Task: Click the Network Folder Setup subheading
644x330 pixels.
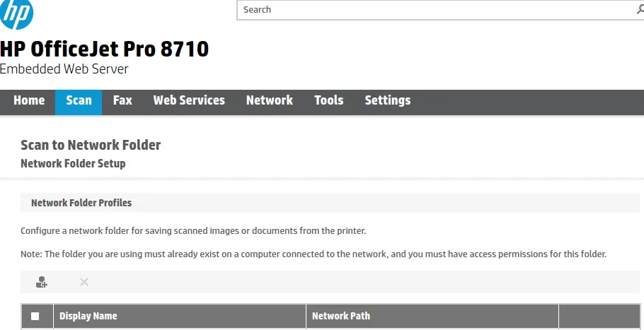Action: click(73, 163)
